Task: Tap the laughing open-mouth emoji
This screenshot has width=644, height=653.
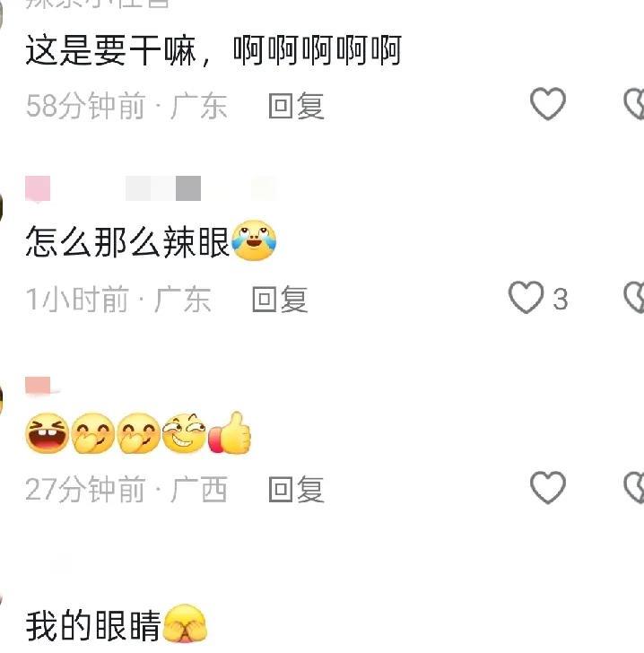Action: coord(47,433)
